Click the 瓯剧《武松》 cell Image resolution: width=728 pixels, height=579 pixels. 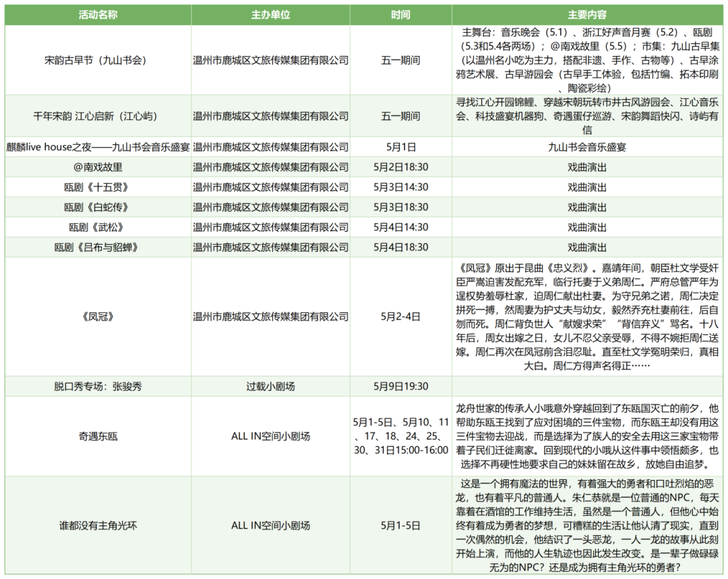98,227
